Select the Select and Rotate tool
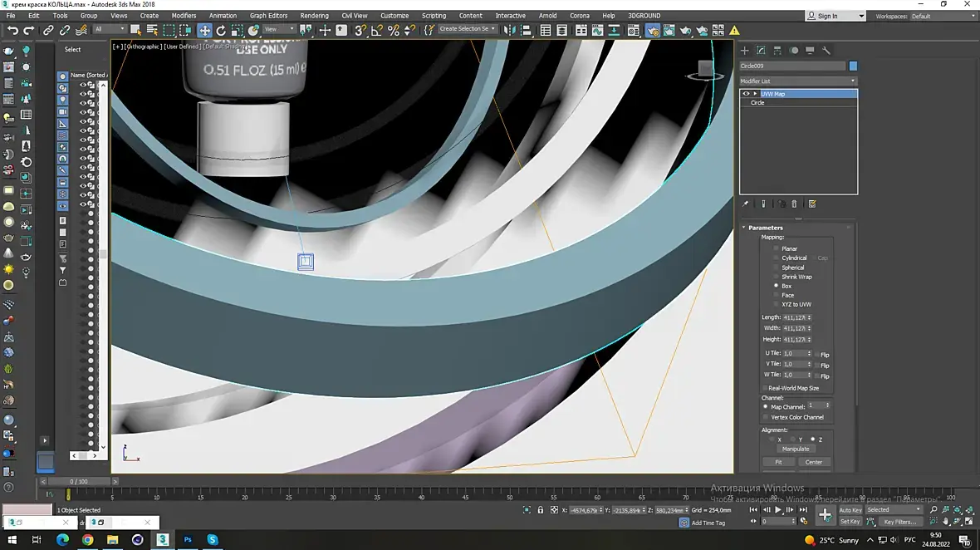This screenshot has width=980, height=550. click(x=221, y=30)
